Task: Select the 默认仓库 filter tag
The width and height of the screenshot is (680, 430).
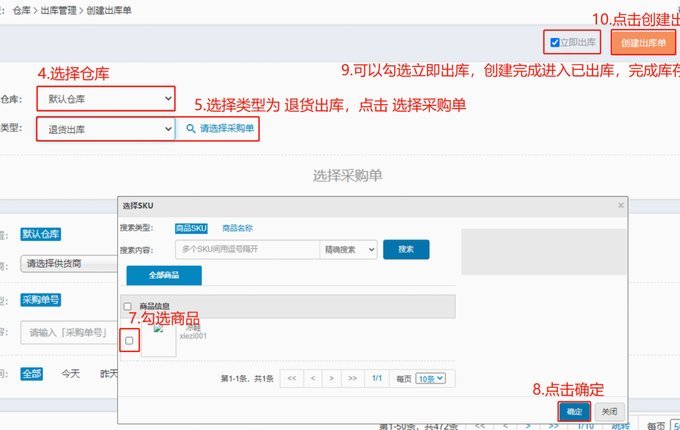Action: tap(41, 235)
